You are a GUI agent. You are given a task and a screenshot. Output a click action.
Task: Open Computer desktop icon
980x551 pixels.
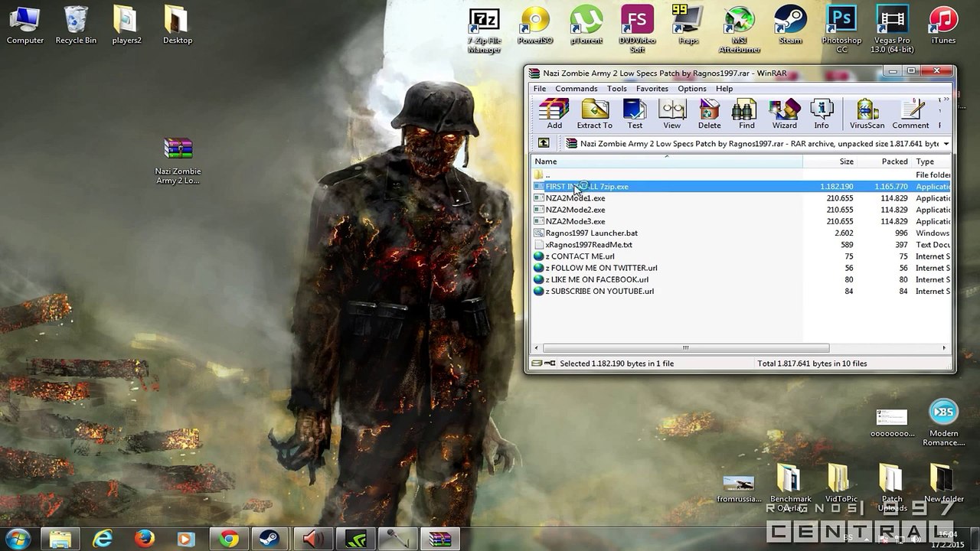25,25
